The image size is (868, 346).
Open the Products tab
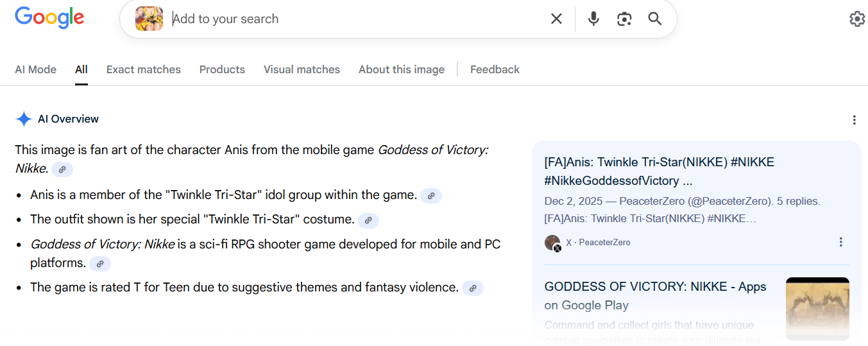(222, 69)
